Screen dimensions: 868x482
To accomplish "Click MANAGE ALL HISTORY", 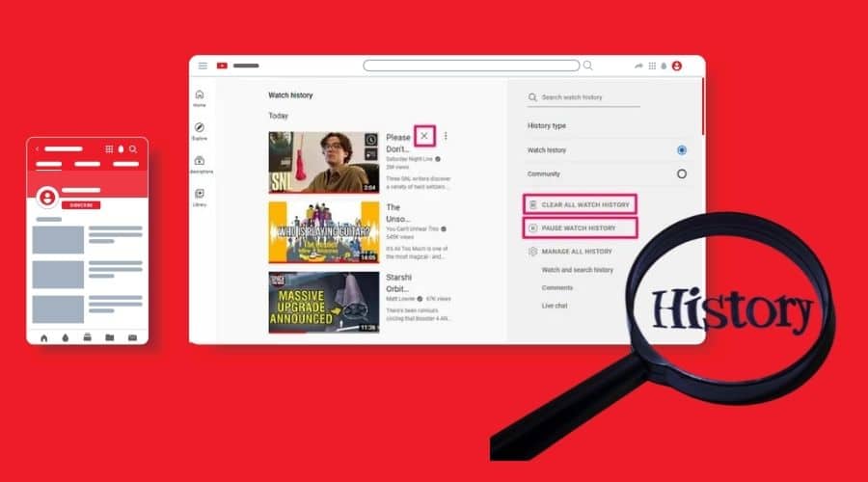I will [x=577, y=252].
